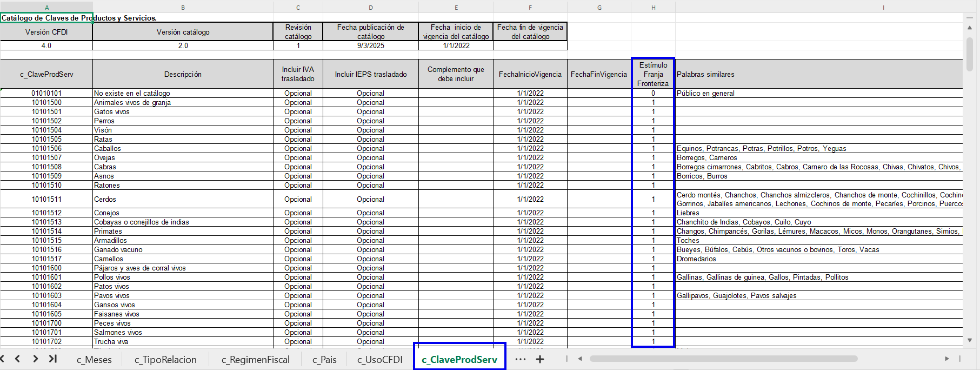The image size is (980, 370).
Task: Select the c_RegimenFiscal sheet tab
Action: [255, 360]
